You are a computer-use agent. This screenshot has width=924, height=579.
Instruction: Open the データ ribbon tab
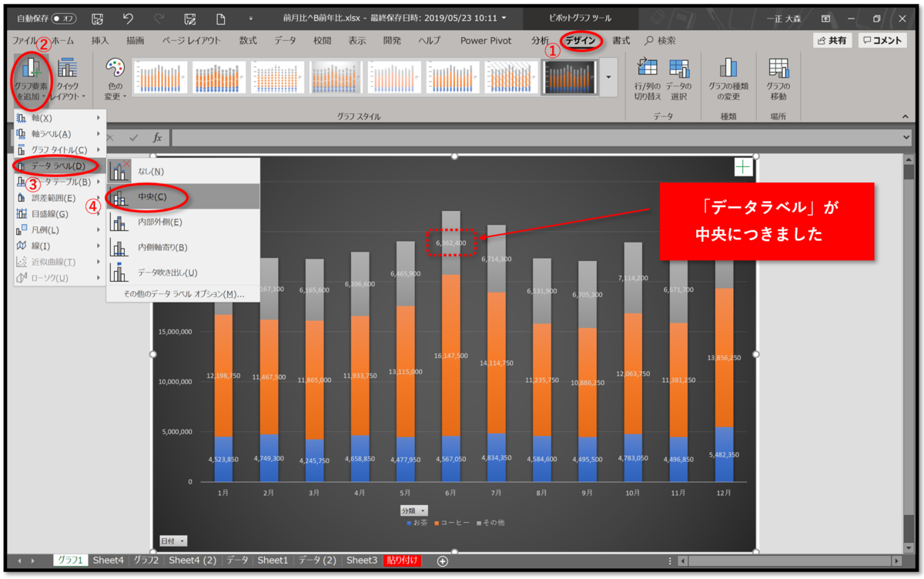coord(285,41)
